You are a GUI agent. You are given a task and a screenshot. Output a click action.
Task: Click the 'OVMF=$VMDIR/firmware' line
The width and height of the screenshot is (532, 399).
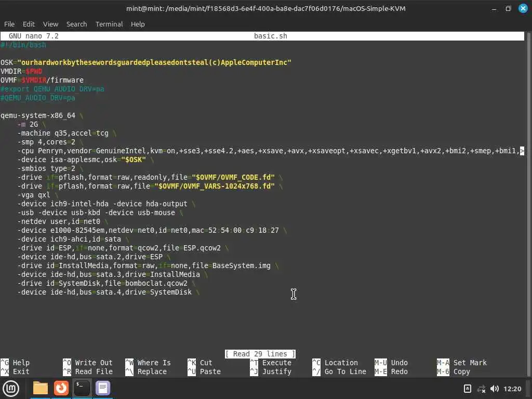(42, 80)
